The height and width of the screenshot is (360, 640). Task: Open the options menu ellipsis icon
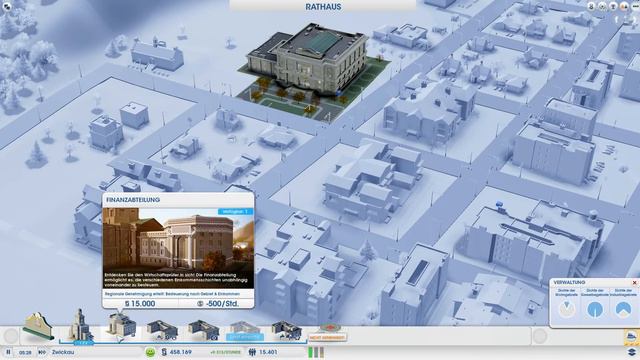(635, 6)
